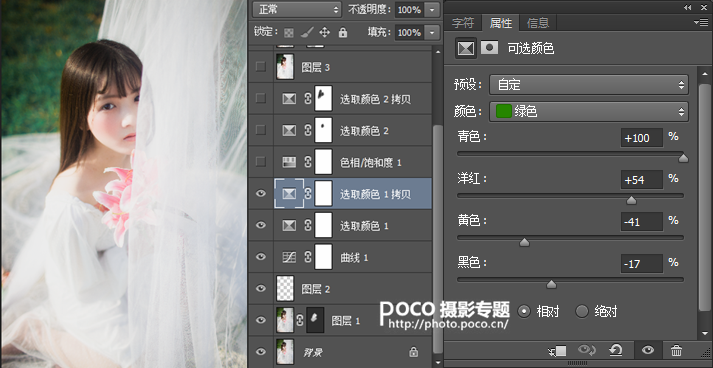Select the 背景 layer name
713x368 pixels.
313,352
